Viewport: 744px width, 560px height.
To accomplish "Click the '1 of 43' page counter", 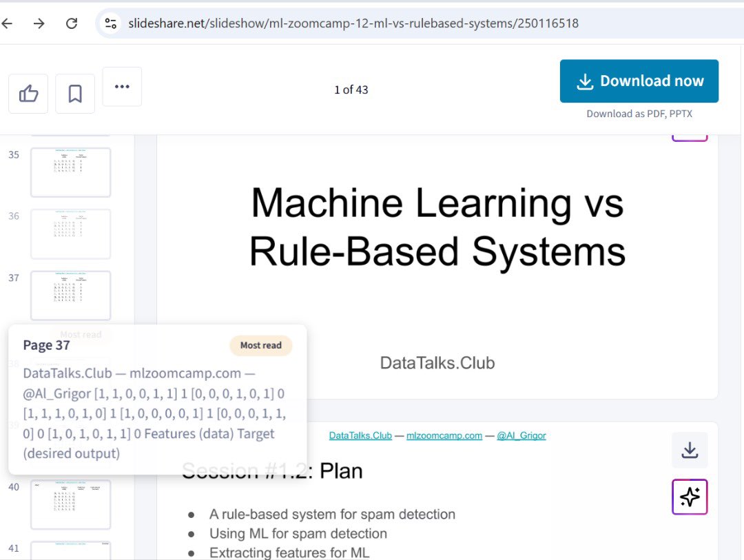I will point(351,90).
